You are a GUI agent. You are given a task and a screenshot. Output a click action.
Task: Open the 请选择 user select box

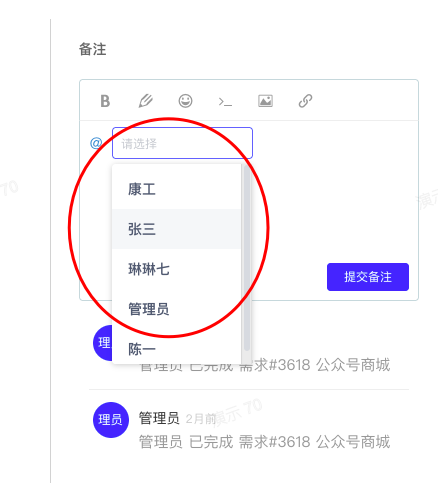pyautogui.click(x=182, y=143)
